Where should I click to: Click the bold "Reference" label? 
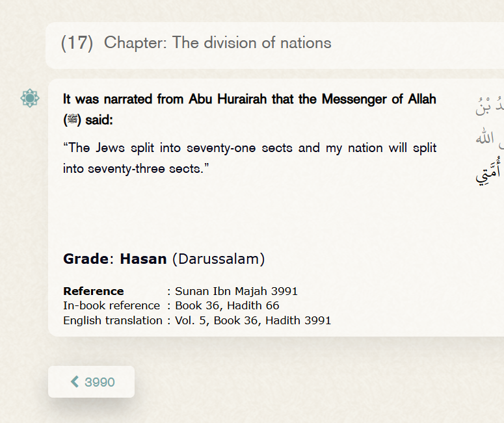(93, 291)
